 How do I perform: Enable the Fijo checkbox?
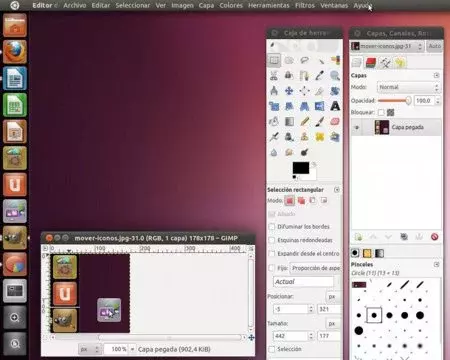(272, 268)
